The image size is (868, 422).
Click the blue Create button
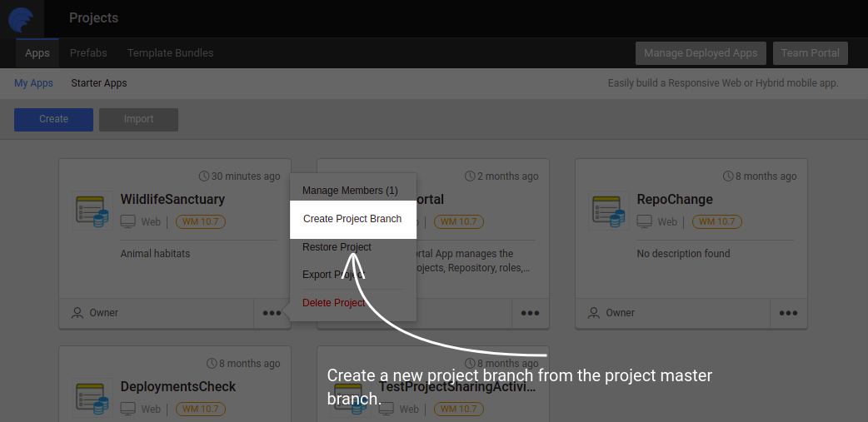(x=53, y=119)
